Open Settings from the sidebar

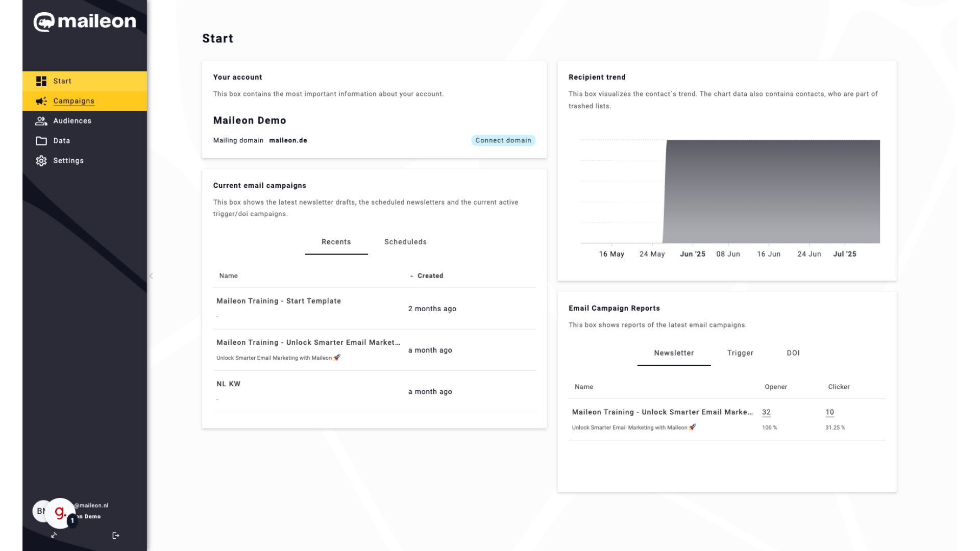[x=85, y=161]
